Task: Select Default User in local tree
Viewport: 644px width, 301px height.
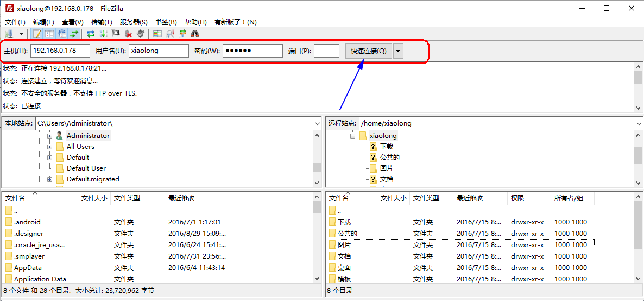Action: pos(86,168)
